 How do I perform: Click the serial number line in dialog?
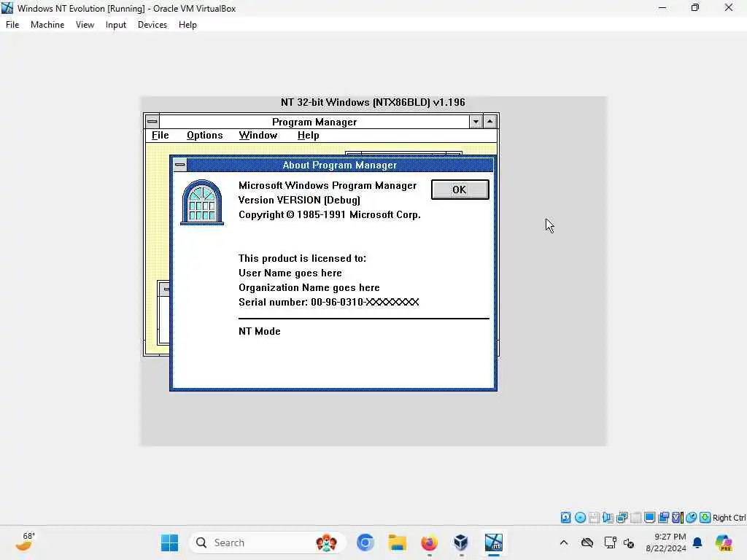click(329, 302)
